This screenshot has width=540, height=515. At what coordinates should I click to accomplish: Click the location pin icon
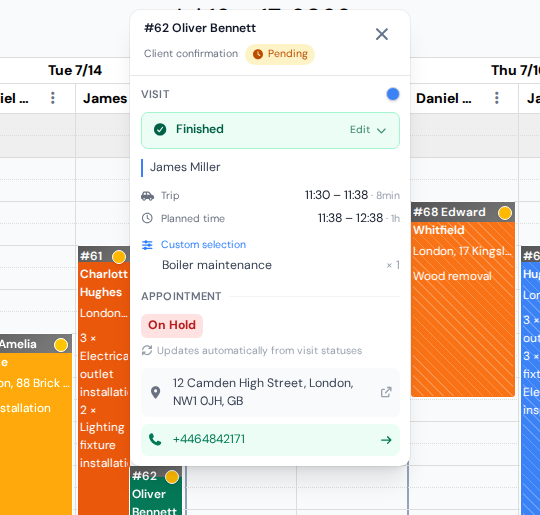click(156, 392)
